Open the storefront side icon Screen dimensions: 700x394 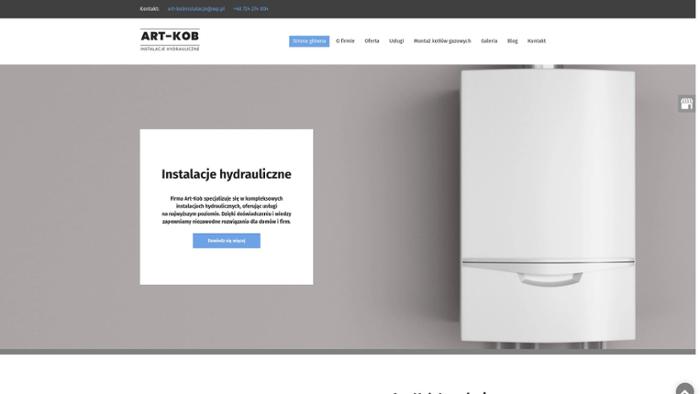click(686, 104)
